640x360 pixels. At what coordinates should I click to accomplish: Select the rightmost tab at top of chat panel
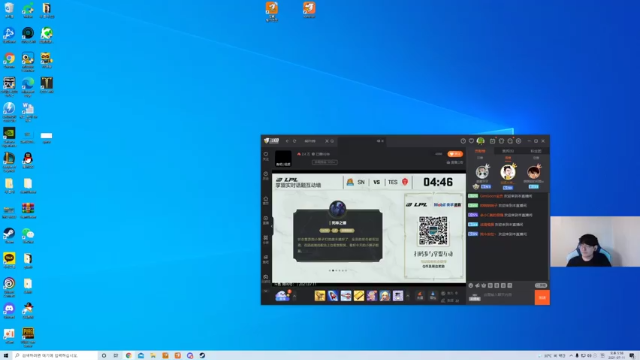click(536, 151)
